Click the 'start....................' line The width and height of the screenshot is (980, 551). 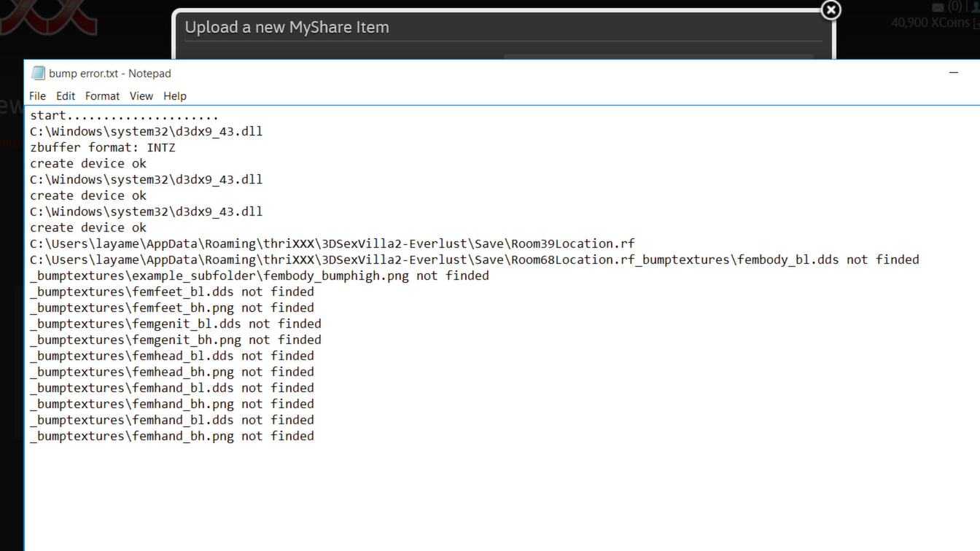click(x=124, y=115)
